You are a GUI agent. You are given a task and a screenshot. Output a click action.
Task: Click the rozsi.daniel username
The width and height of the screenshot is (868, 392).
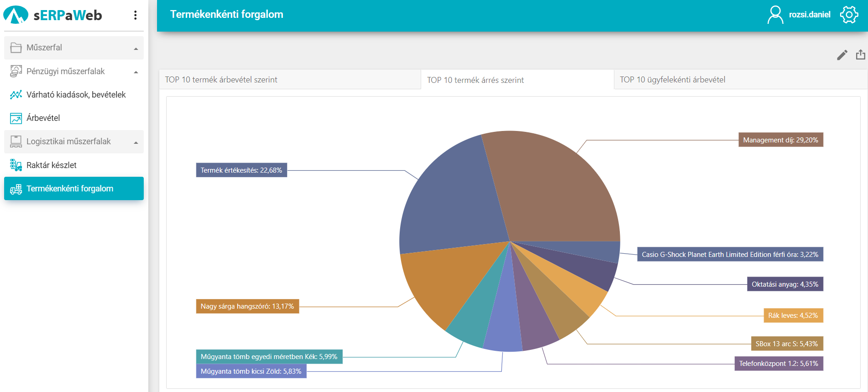point(809,15)
